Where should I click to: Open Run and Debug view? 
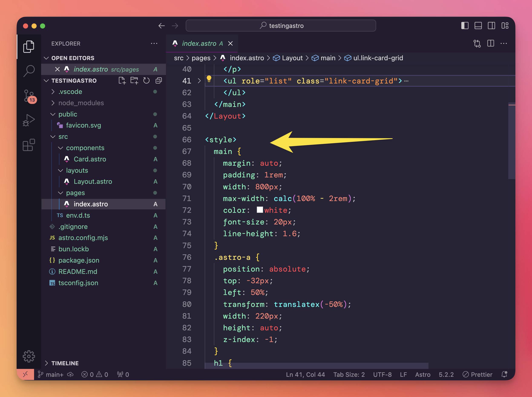point(29,120)
